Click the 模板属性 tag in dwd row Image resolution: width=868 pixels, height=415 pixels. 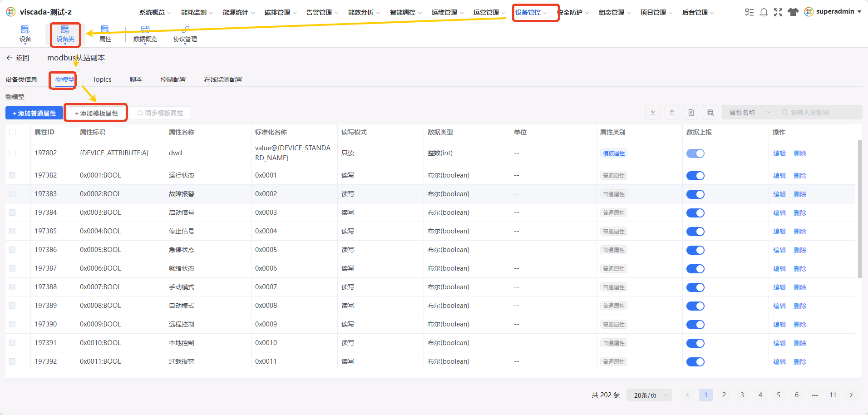pyautogui.click(x=613, y=153)
